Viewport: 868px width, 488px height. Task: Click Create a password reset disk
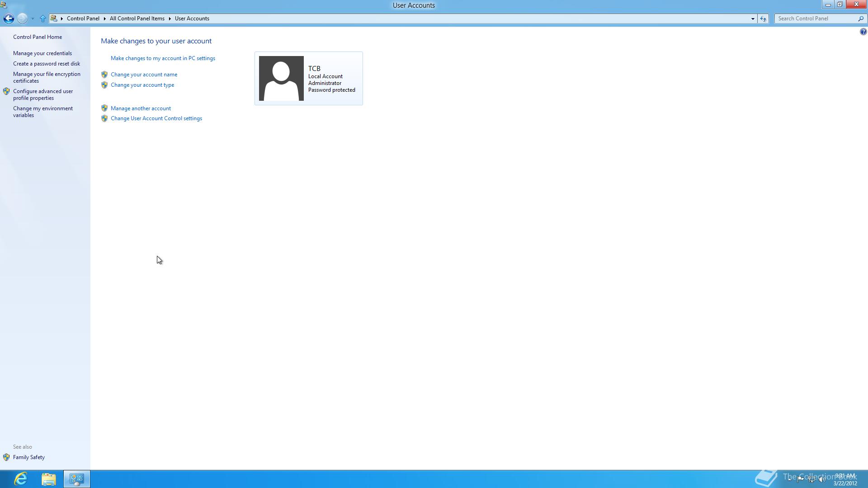pos(47,64)
